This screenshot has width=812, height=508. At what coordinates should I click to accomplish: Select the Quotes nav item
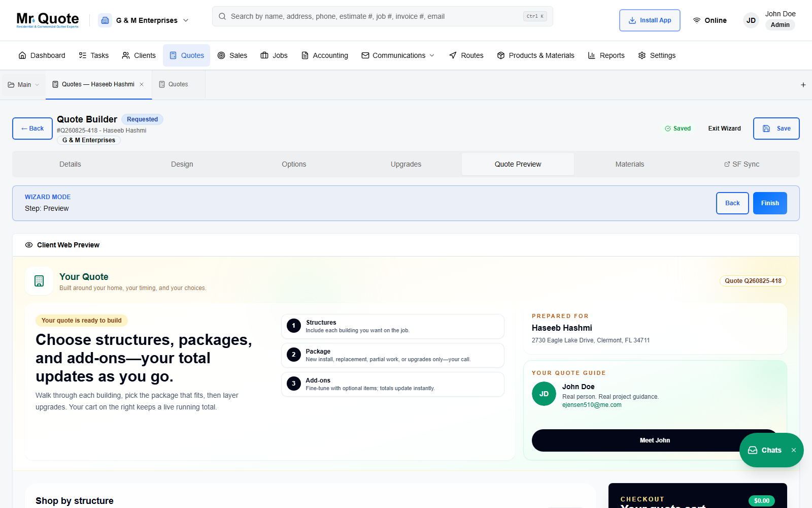(186, 55)
